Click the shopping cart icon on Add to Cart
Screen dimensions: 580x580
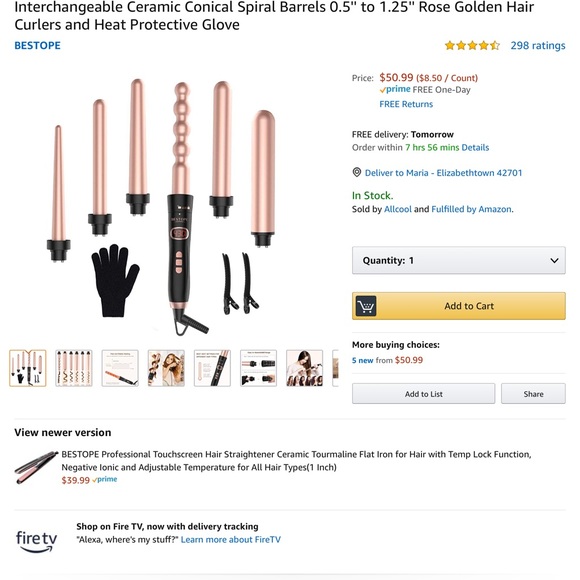coord(365,306)
